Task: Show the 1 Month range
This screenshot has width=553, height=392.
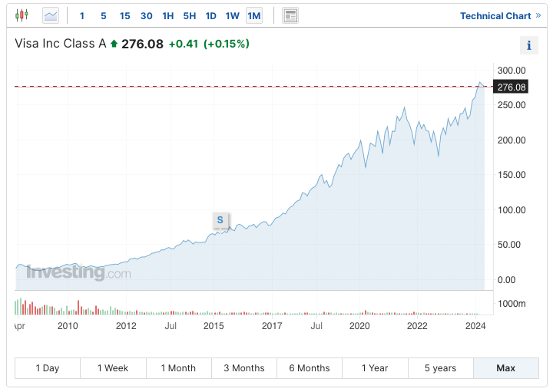Action: coord(179,368)
